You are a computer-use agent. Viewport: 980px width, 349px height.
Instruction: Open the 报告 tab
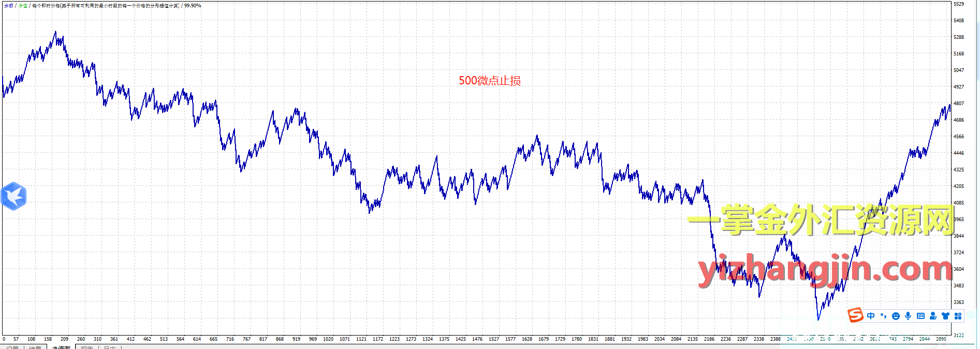pyautogui.click(x=87, y=347)
